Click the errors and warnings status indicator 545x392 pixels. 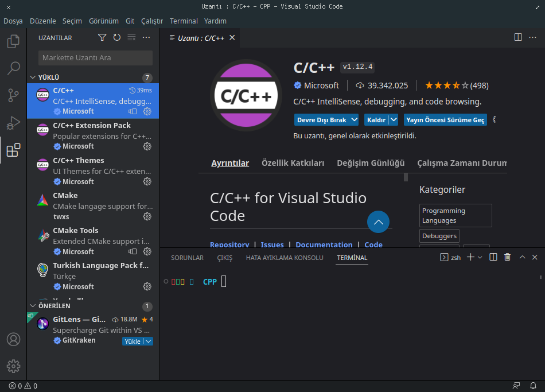click(23, 386)
